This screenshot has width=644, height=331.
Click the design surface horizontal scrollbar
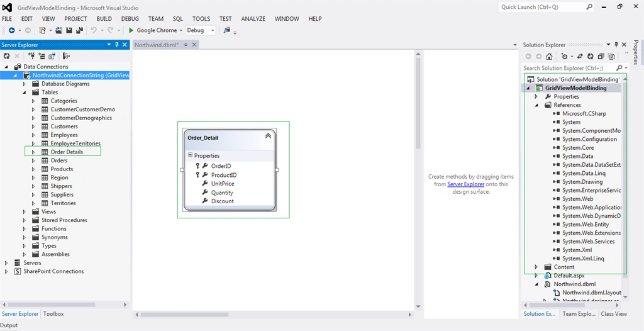[273, 315]
